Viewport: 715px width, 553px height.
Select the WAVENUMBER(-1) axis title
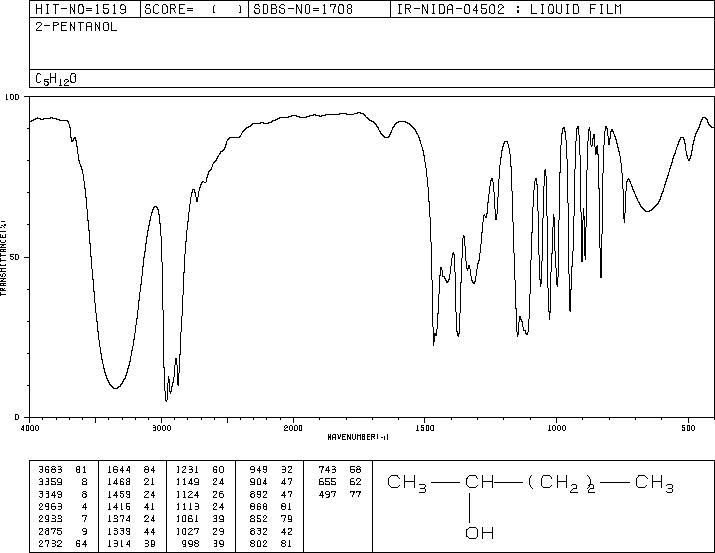click(358, 437)
